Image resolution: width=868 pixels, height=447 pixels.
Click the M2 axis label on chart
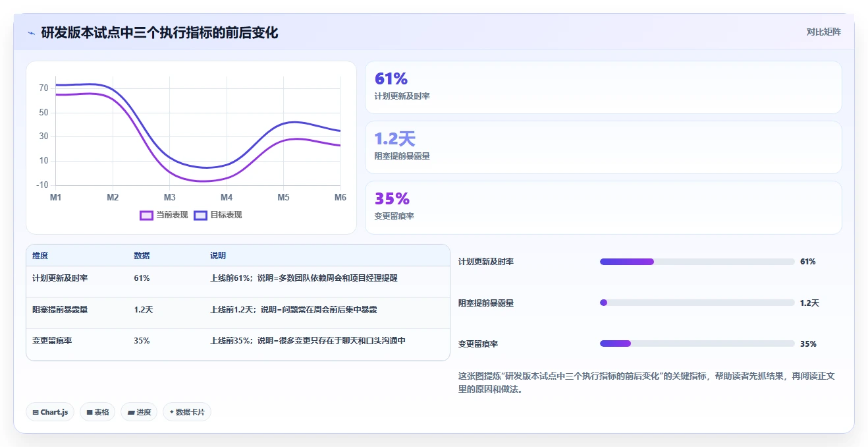point(113,197)
